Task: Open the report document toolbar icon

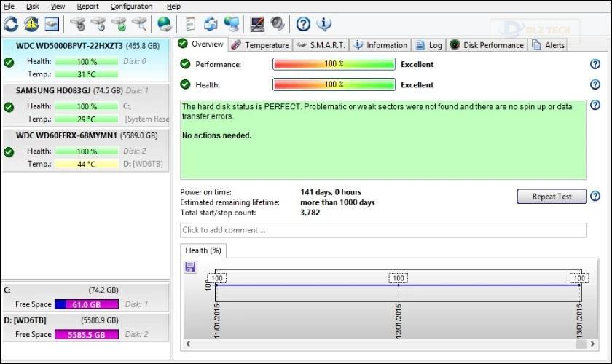Action: [x=190, y=24]
